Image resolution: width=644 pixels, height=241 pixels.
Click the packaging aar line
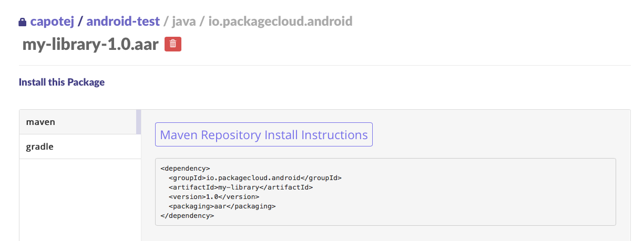[222, 206]
